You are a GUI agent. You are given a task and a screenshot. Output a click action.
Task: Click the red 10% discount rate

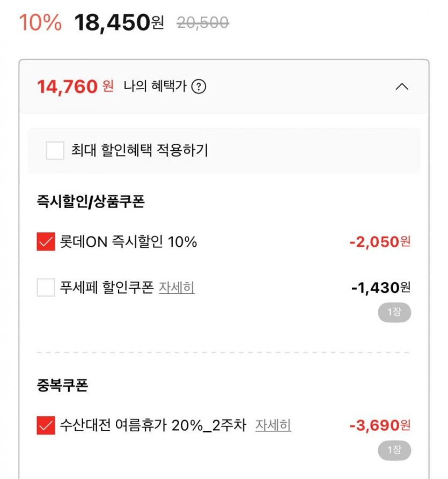pos(40,23)
